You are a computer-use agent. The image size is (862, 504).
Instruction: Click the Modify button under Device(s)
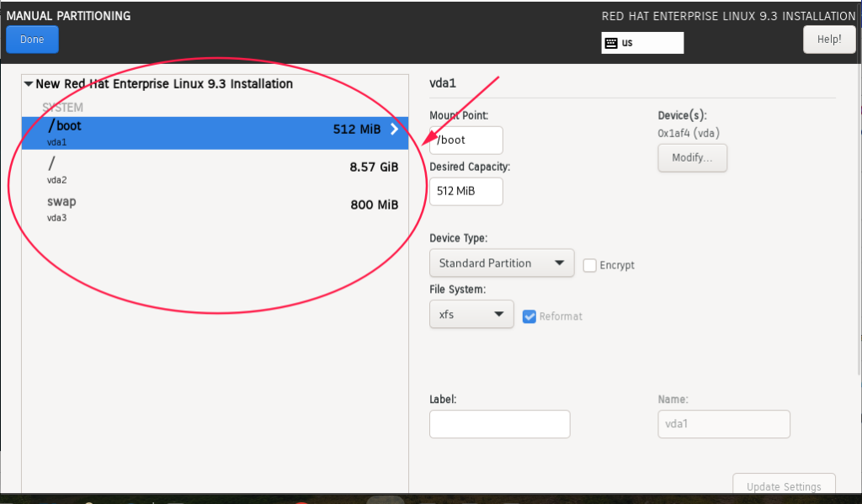[x=692, y=157]
